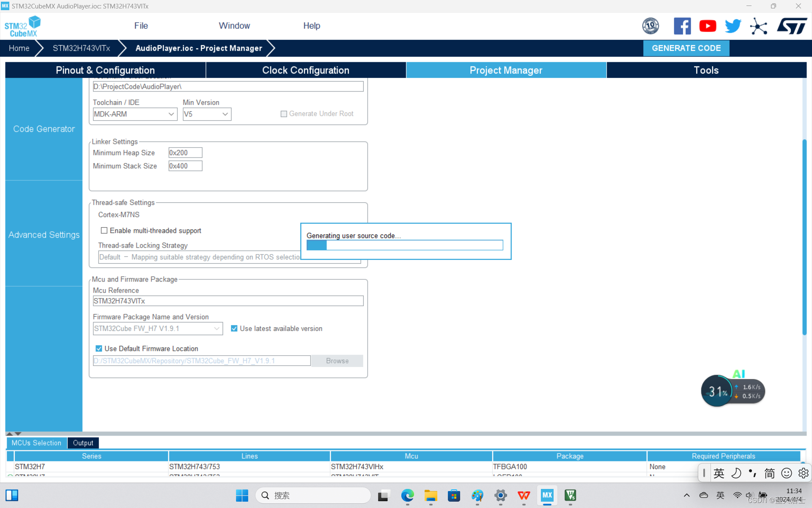Open the Twitter bird icon link
The width and height of the screenshot is (812, 508).
(733, 26)
